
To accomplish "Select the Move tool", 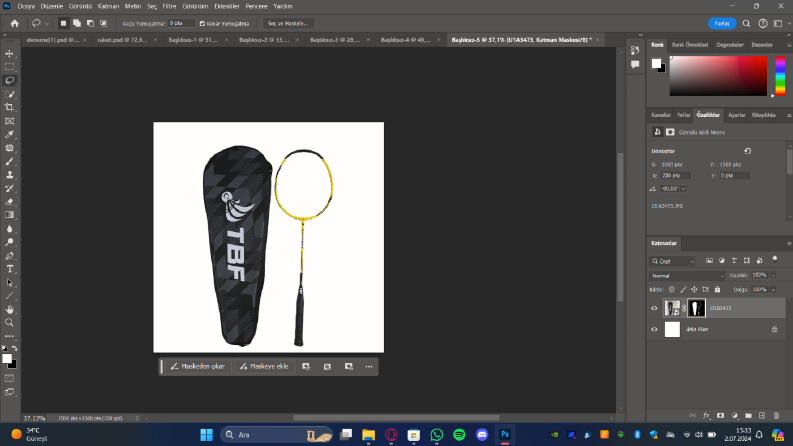I will pyautogui.click(x=9, y=54).
